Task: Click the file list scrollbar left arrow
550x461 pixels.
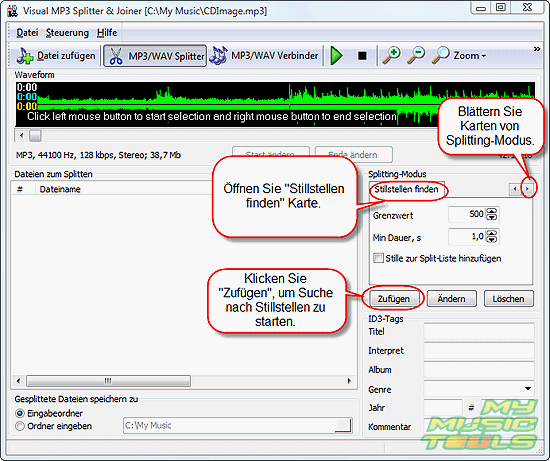Action: pos(18,381)
